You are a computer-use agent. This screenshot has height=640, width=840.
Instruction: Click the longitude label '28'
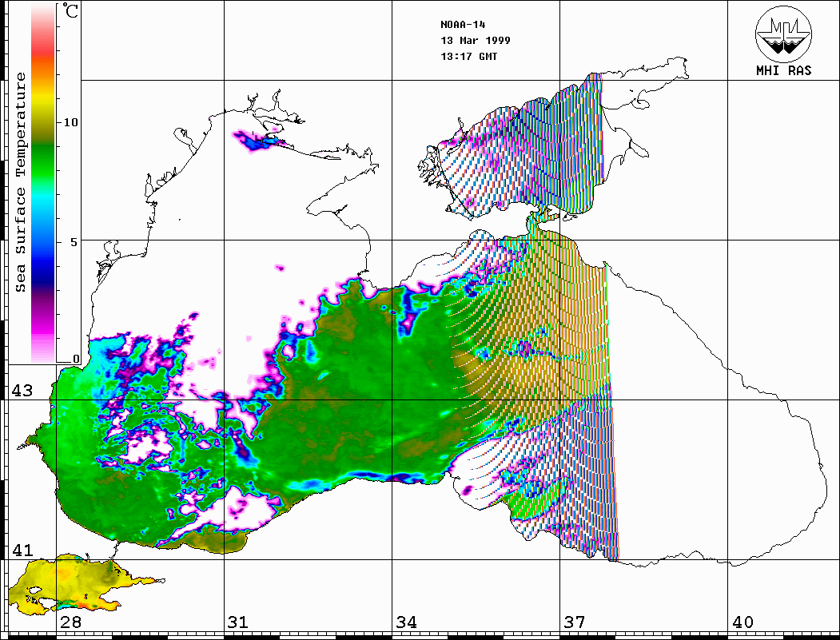pyautogui.click(x=70, y=622)
